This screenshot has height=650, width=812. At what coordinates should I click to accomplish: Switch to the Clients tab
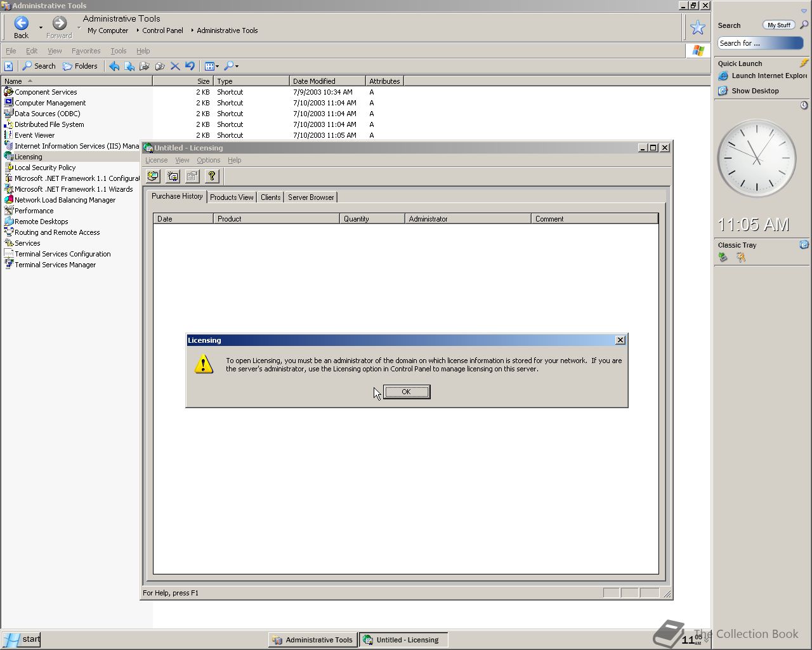click(270, 197)
